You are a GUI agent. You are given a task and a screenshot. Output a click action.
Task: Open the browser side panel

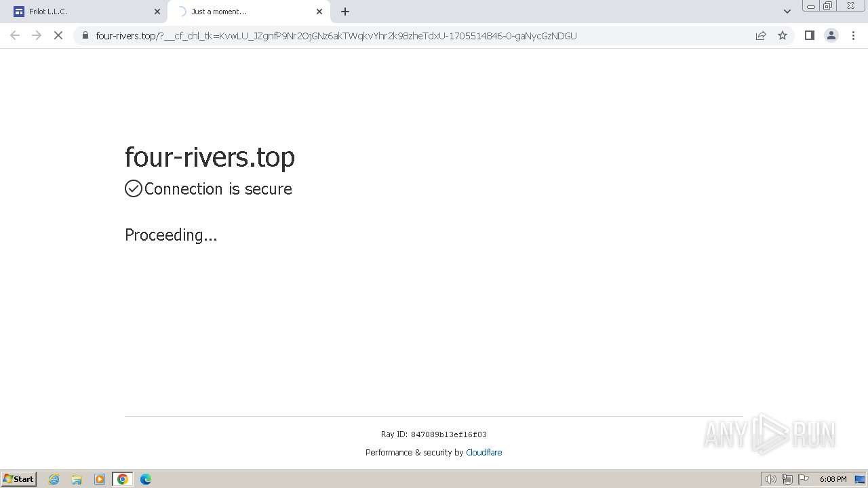click(809, 35)
